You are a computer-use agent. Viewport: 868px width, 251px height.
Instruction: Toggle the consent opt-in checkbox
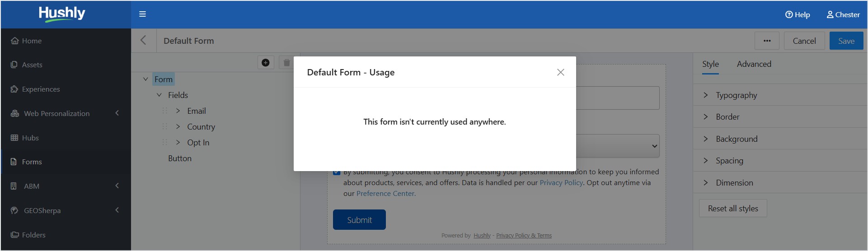pyautogui.click(x=337, y=172)
